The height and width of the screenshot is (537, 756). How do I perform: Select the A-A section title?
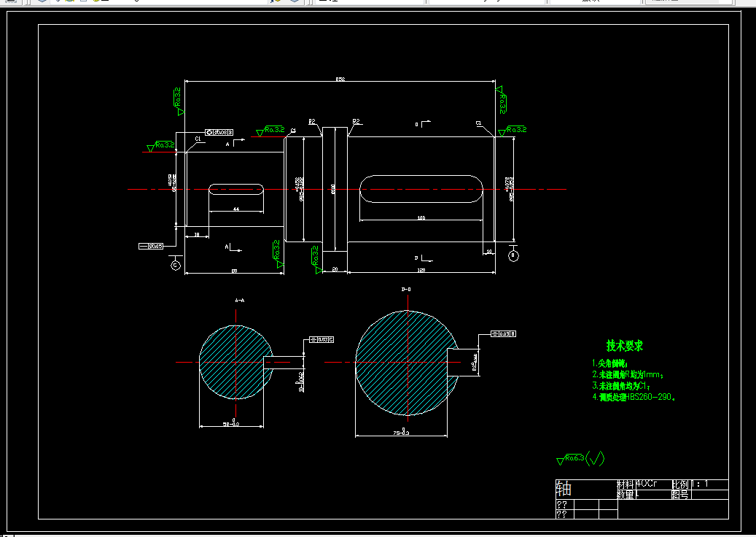(240, 300)
